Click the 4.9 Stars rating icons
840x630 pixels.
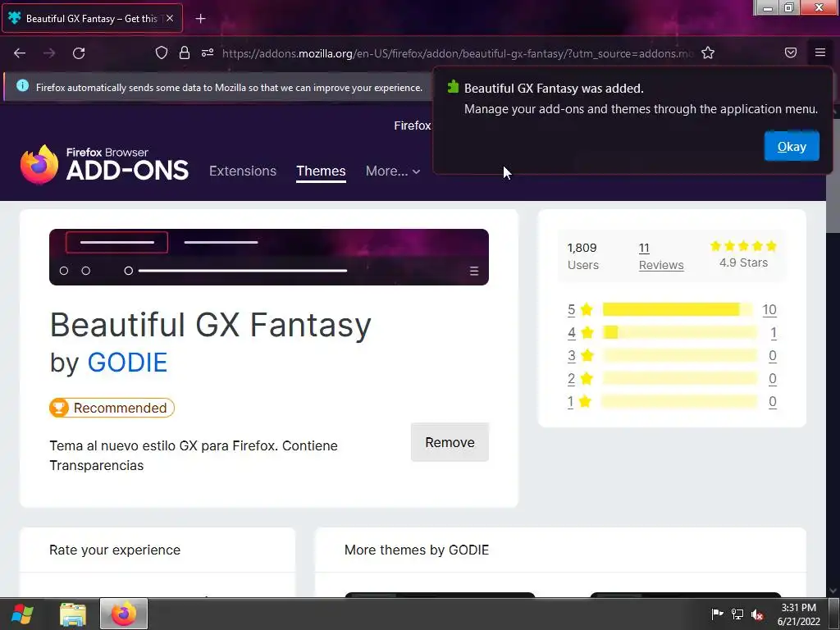point(743,246)
